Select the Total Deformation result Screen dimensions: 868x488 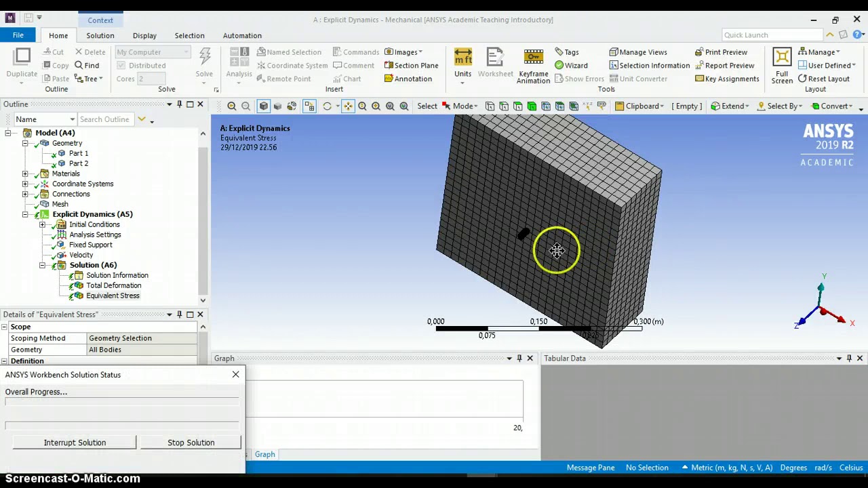[113, 285]
